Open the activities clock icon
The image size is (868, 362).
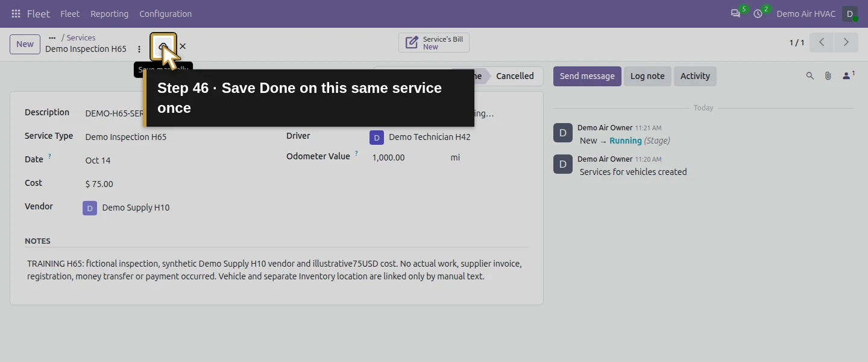(758, 13)
